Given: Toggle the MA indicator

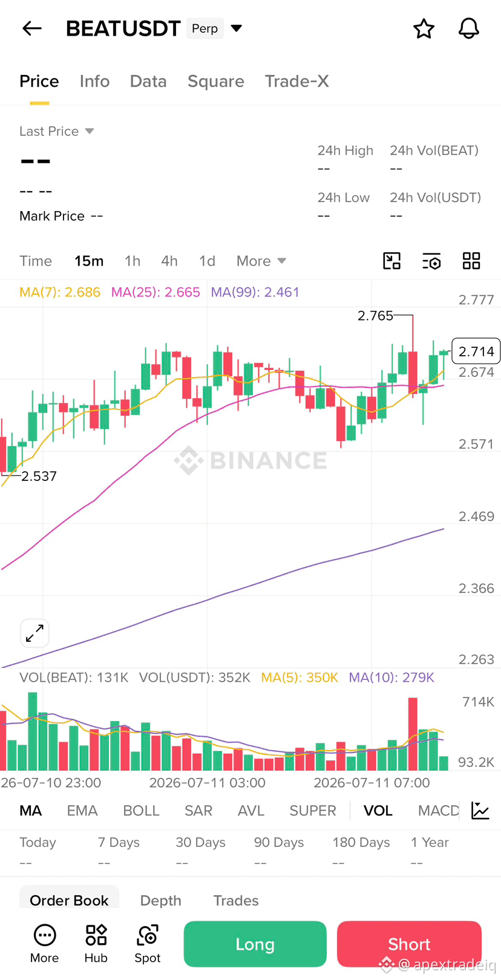Looking at the screenshot, I should tap(31, 811).
